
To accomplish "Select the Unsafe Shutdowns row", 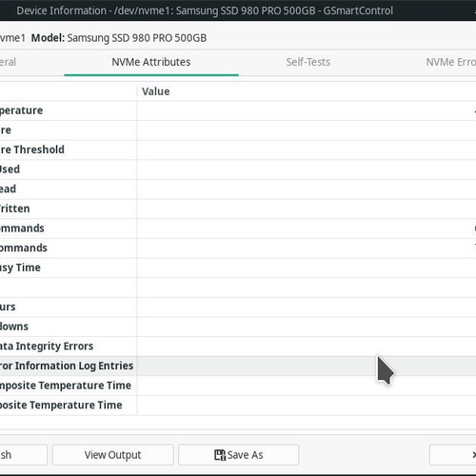I will (x=238, y=327).
